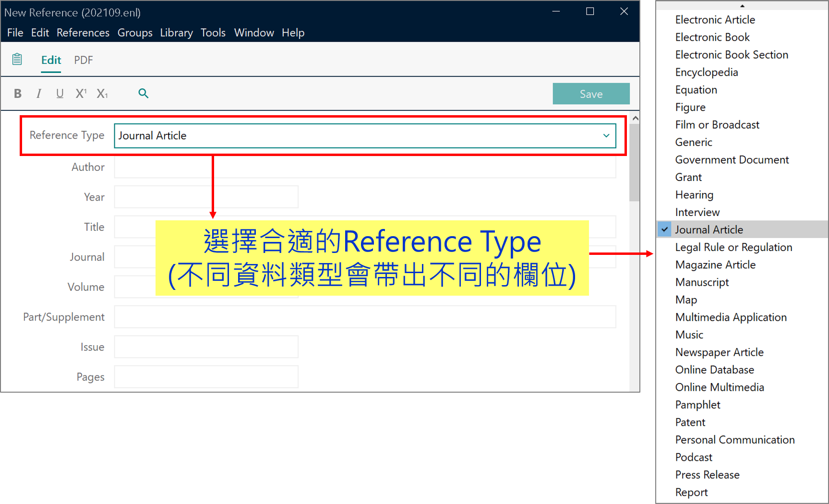Click the vertical scrollbar thumb of the form
Screen dimensions: 829x504
coord(635,163)
